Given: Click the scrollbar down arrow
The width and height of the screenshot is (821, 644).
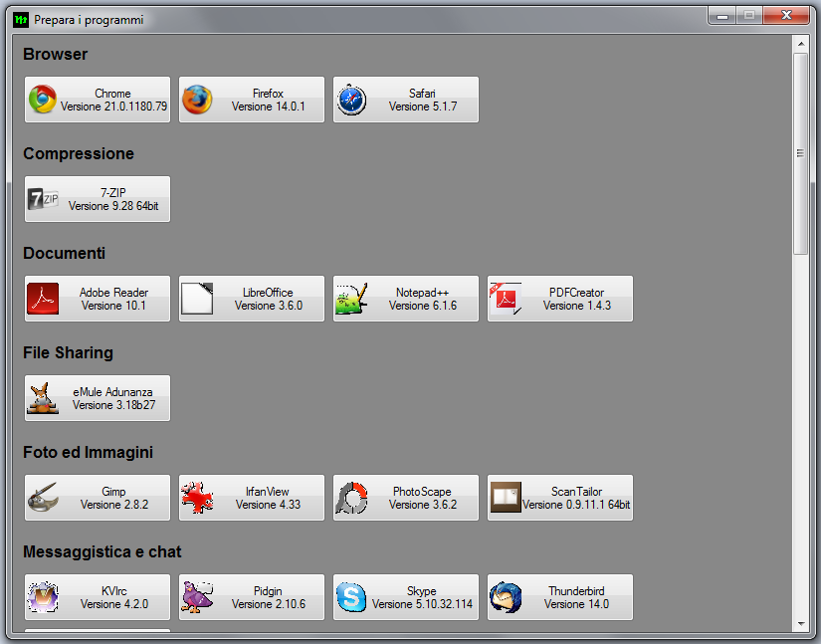Looking at the screenshot, I should tap(800, 623).
